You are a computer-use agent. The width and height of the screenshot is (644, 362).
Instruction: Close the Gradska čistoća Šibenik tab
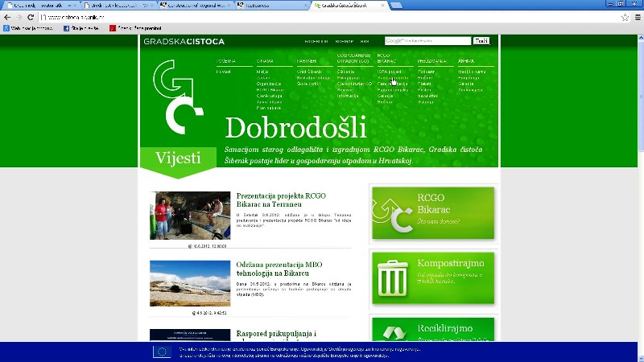click(x=383, y=6)
